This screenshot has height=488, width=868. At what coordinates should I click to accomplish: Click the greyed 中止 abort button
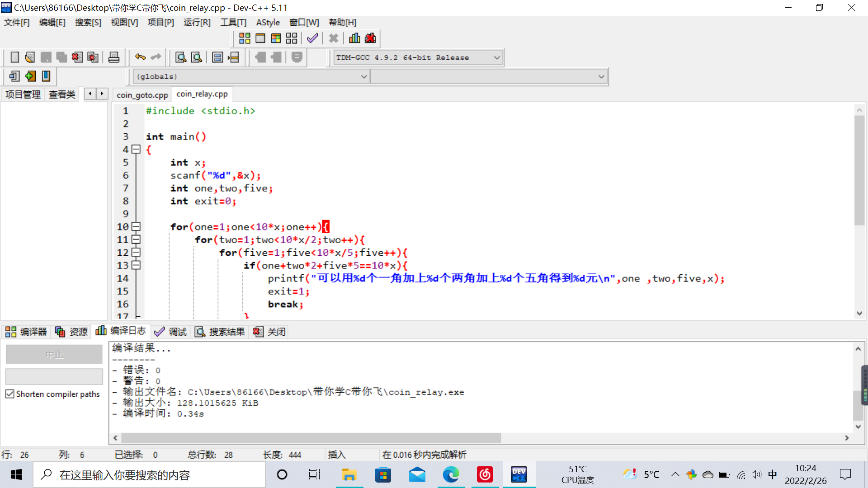(54, 355)
